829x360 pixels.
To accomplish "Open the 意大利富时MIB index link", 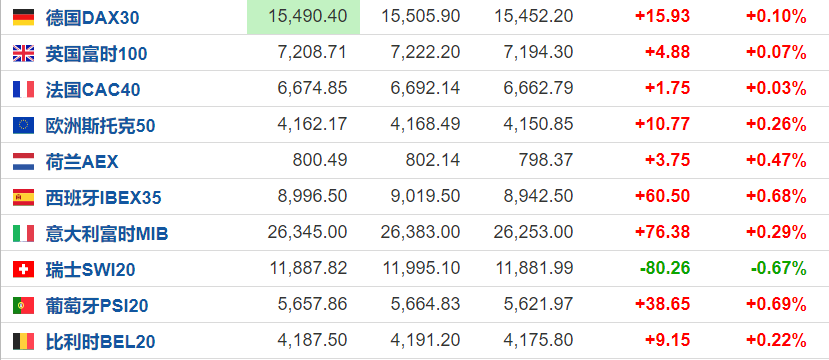I will [107, 234].
